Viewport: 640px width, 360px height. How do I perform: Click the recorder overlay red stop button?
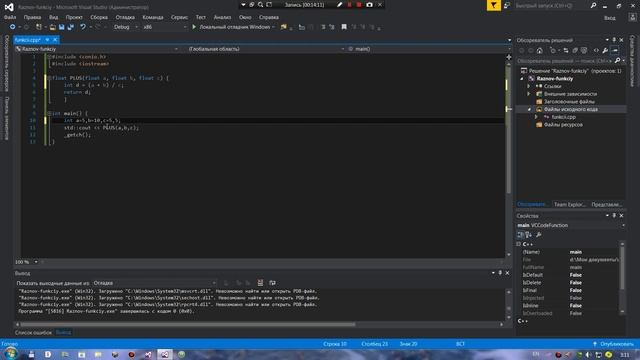[359, 4]
